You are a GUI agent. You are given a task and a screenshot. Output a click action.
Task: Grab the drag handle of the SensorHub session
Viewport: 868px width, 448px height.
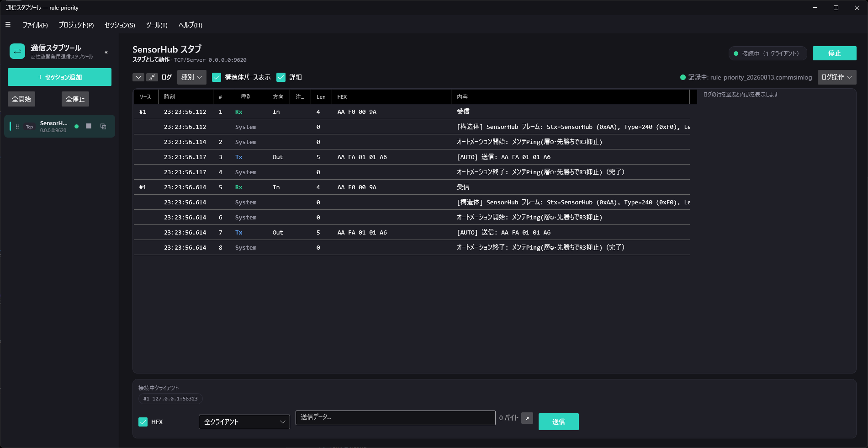click(x=17, y=127)
